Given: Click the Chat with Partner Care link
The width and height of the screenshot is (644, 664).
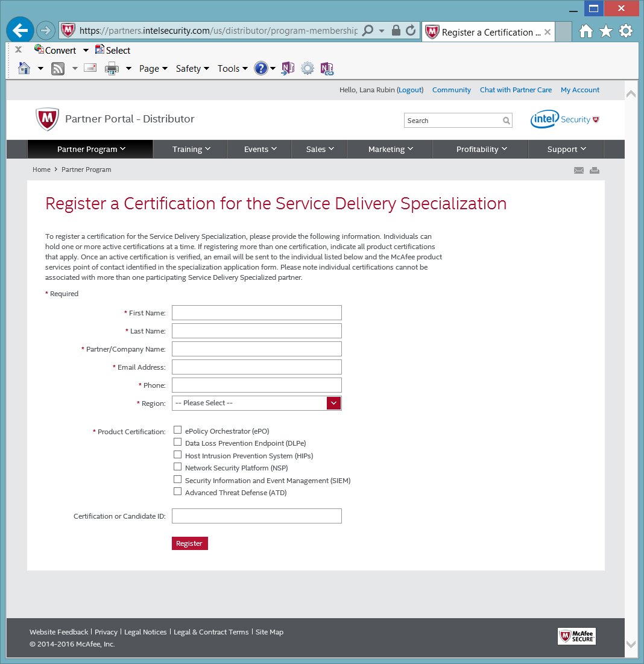Looking at the screenshot, I should [516, 90].
